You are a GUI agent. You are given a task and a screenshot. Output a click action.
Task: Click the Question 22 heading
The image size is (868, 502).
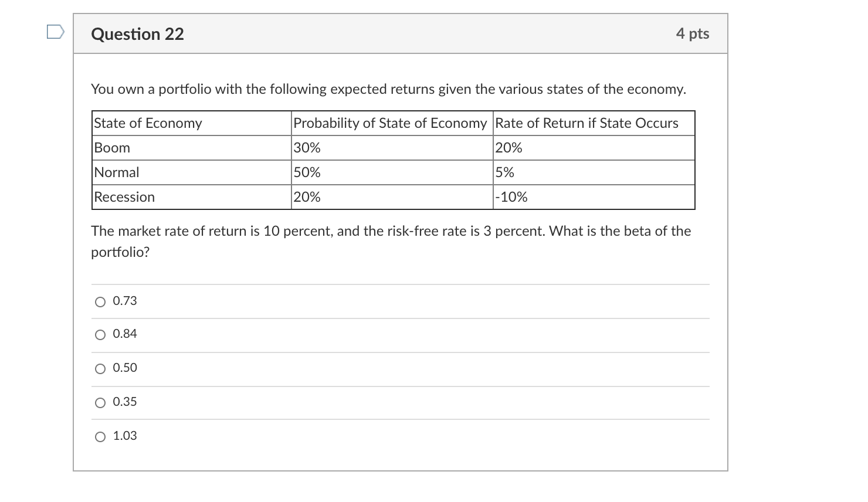pos(137,34)
